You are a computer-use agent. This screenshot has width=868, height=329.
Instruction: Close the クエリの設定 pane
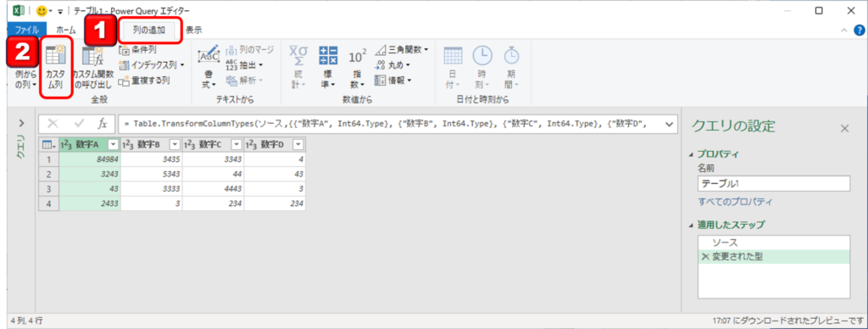click(844, 129)
